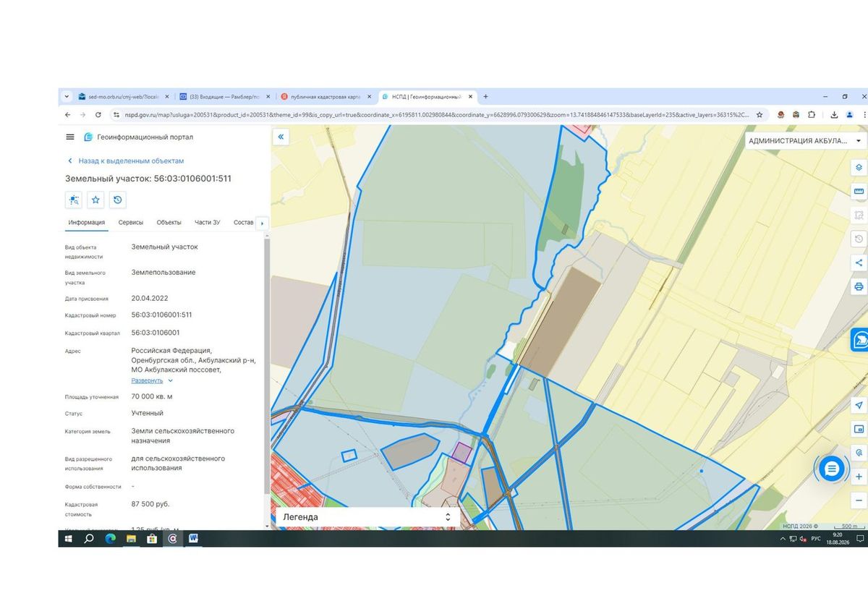Image resolution: width=868 pixels, height=614 pixels.
Task: Switch to the Объекты tab
Action: coord(169,222)
